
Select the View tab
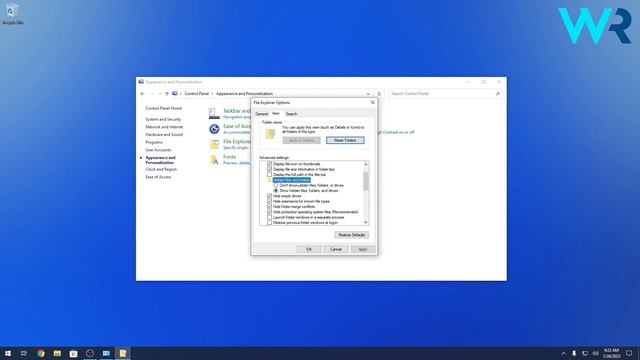[x=276, y=113]
